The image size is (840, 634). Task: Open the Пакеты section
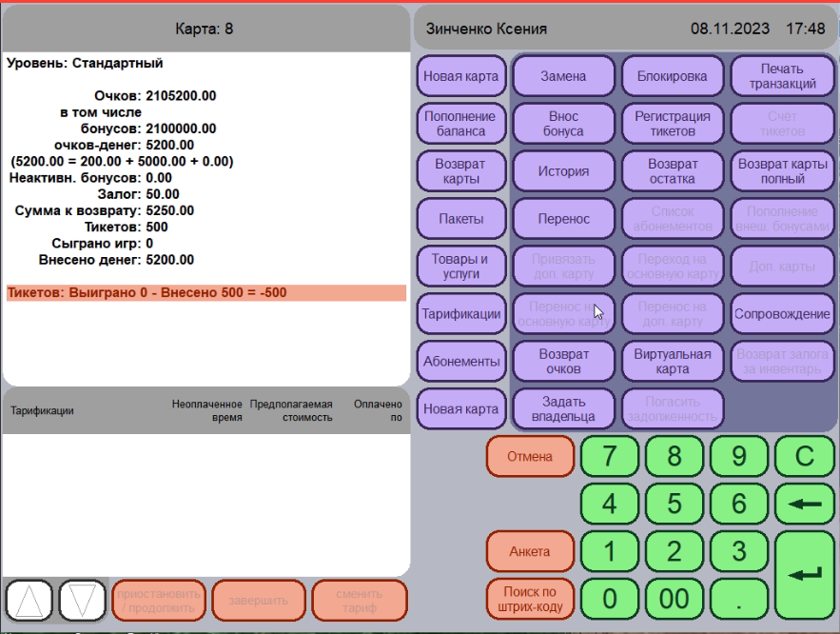tap(461, 219)
